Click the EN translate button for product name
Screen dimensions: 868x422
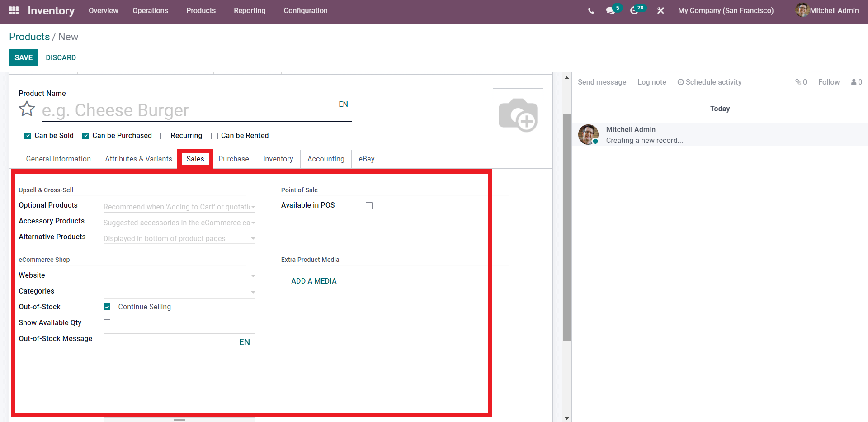point(344,104)
